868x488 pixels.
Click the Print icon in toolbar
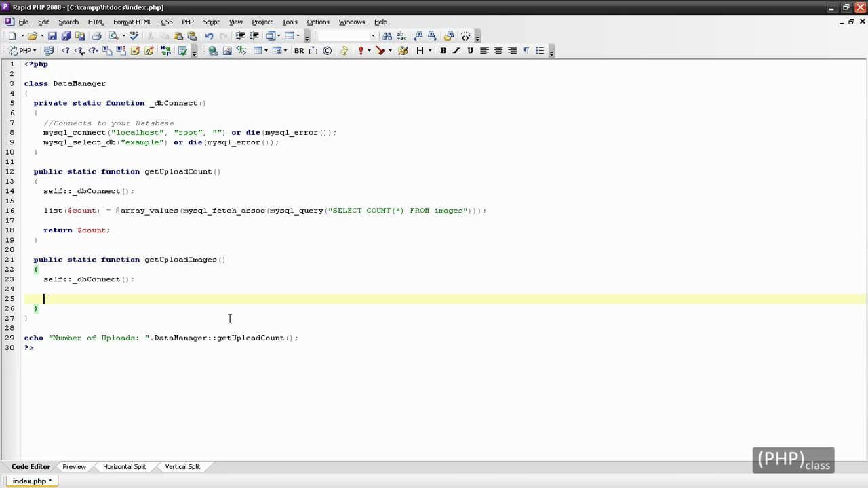tap(96, 36)
